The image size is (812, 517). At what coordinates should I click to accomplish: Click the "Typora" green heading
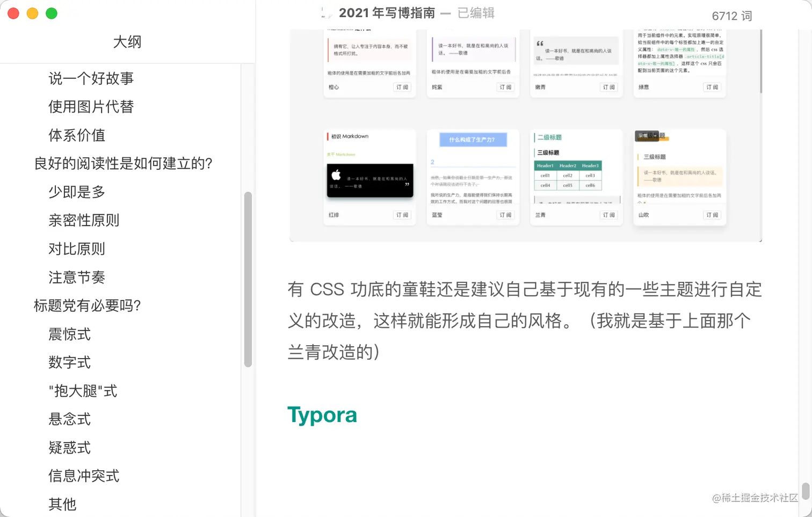(322, 415)
